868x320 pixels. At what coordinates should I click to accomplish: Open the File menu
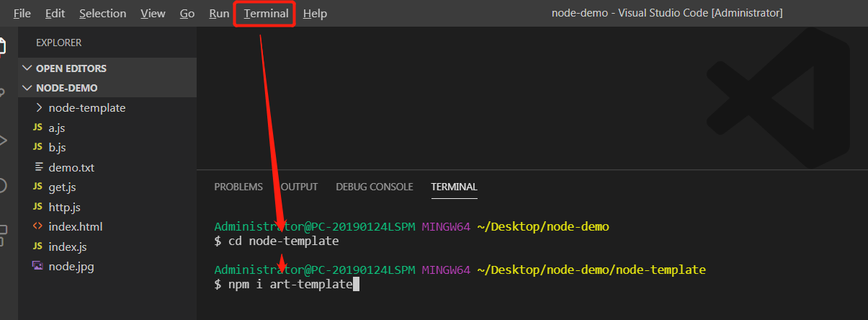22,14
